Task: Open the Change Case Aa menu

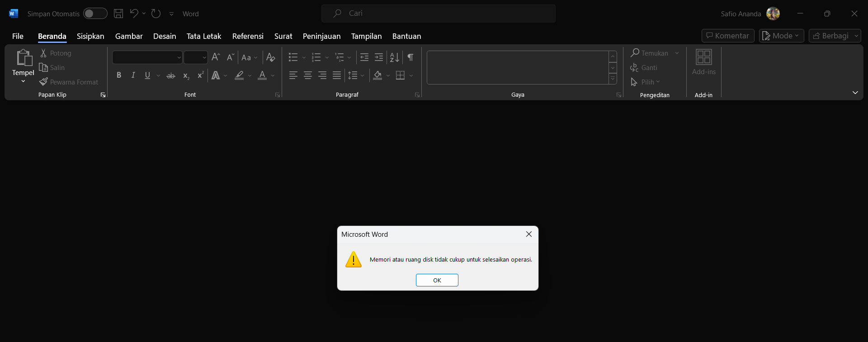Action: pyautogui.click(x=249, y=57)
